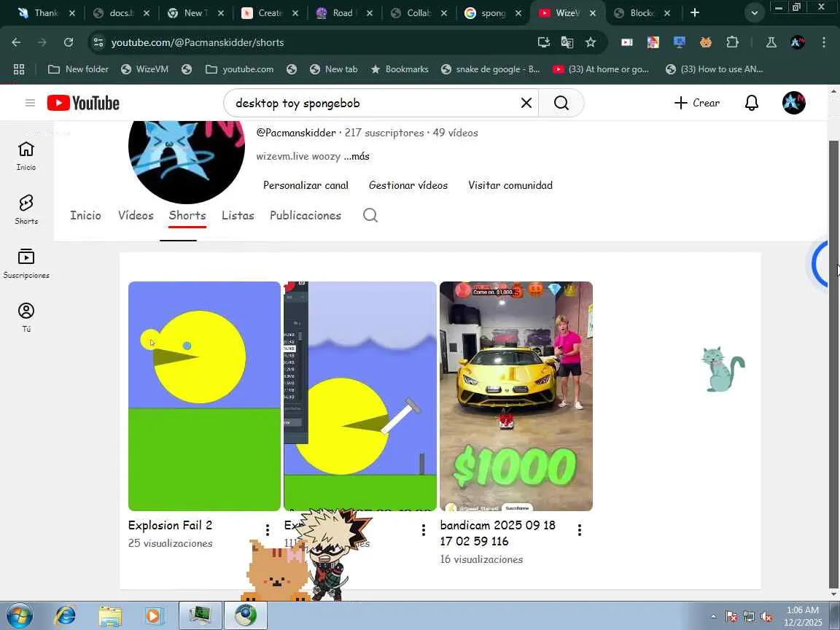This screenshot has width=840, height=630.
Task: Open the youtube.com bookmark folder
Action: (239, 69)
